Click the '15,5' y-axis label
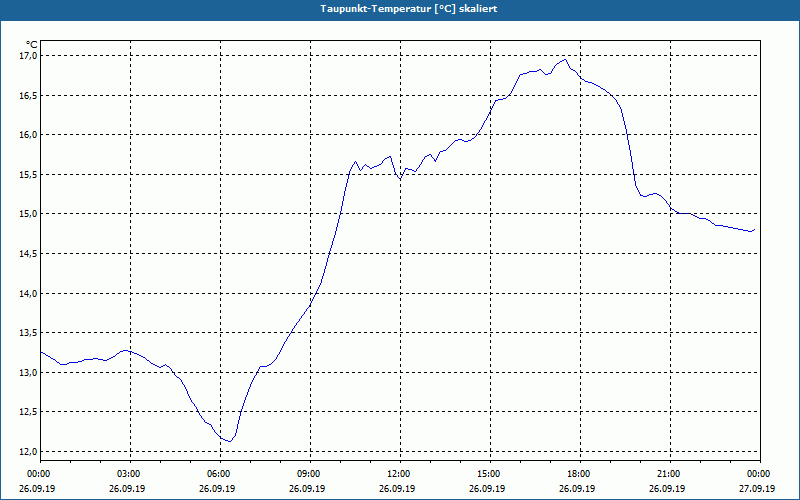This screenshot has width=800, height=500. click(x=28, y=174)
